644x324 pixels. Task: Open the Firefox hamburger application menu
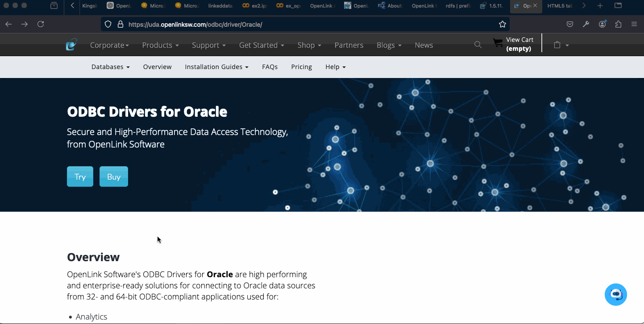click(x=634, y=24)
